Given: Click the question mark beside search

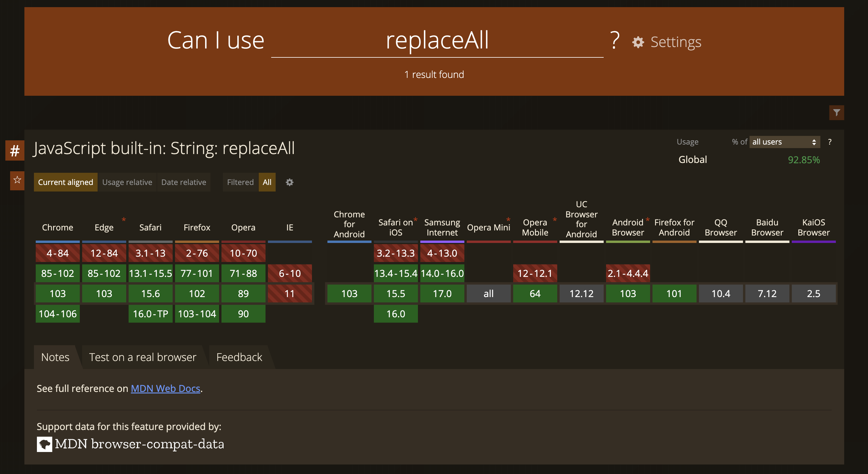Looking at the screenshot, I should [x=615, y=40].
